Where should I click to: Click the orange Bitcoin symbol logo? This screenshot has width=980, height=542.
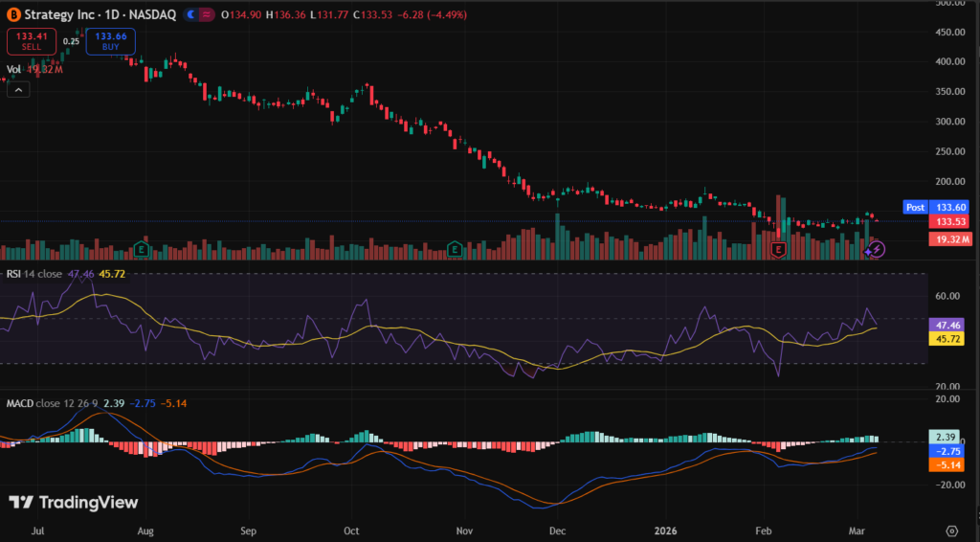[14, 15]
